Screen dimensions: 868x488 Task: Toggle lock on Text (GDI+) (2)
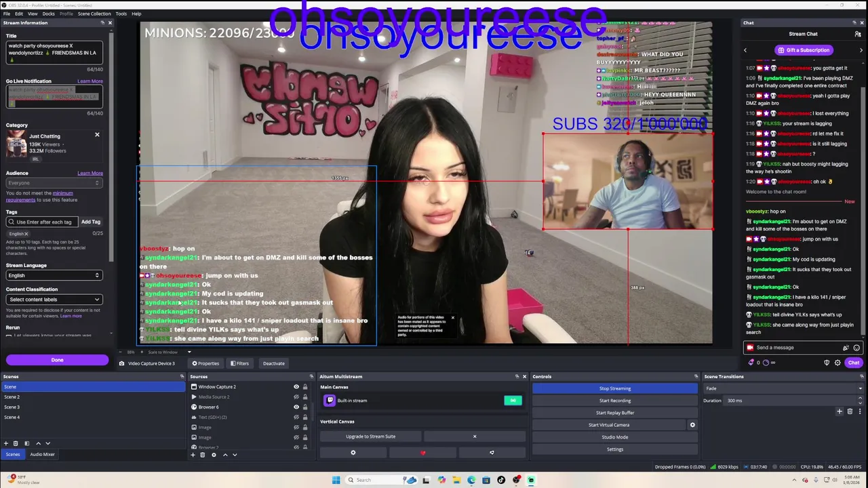[304, 418]
